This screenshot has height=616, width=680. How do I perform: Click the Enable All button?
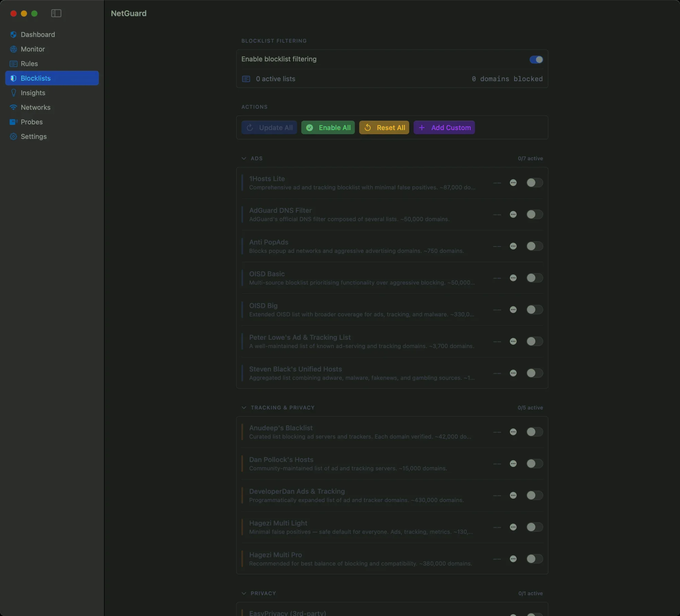coord(328,127)
